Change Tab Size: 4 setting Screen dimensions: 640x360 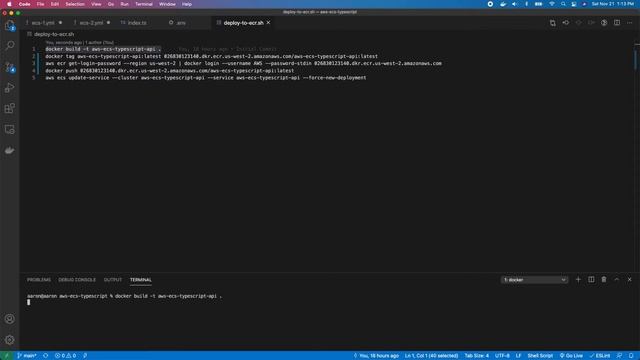point(476,356)
